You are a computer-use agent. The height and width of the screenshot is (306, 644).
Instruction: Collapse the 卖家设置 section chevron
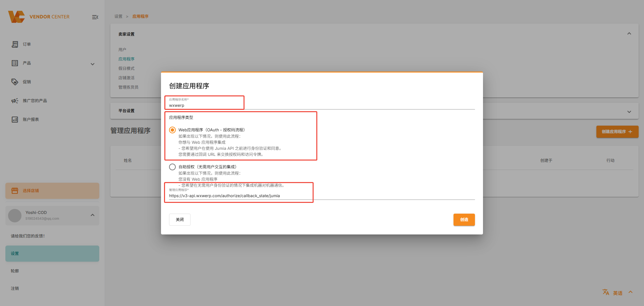point(629,34)
